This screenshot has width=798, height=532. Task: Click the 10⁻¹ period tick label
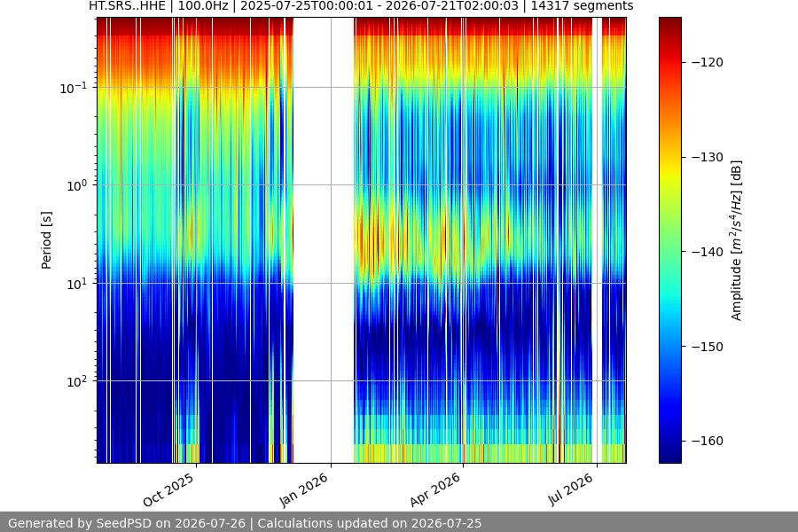[x=74, y=88]
